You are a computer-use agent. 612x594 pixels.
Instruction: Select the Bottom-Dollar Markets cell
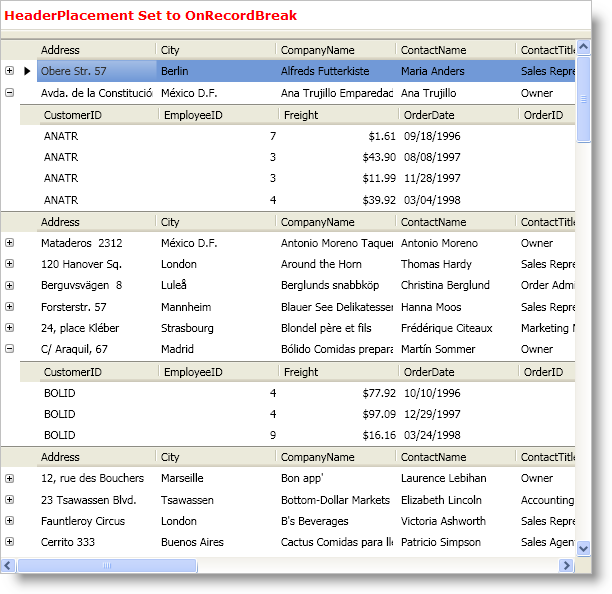tap(336, 500)
